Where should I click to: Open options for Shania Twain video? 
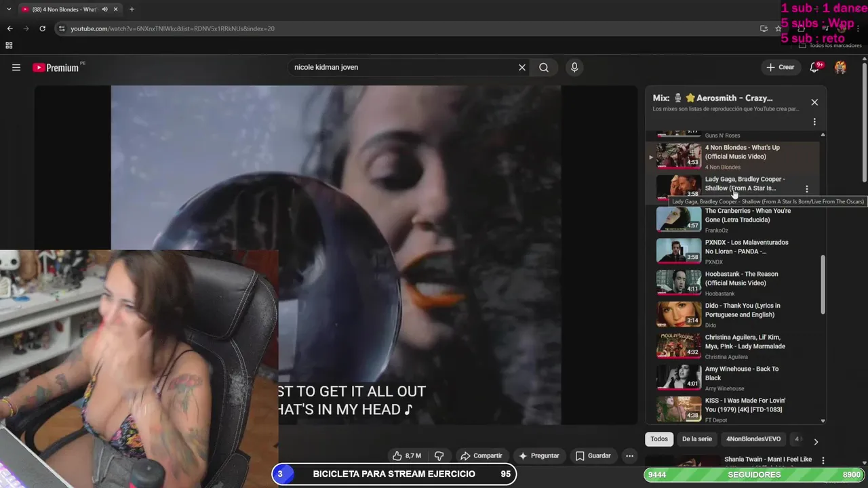pos(823,460)
